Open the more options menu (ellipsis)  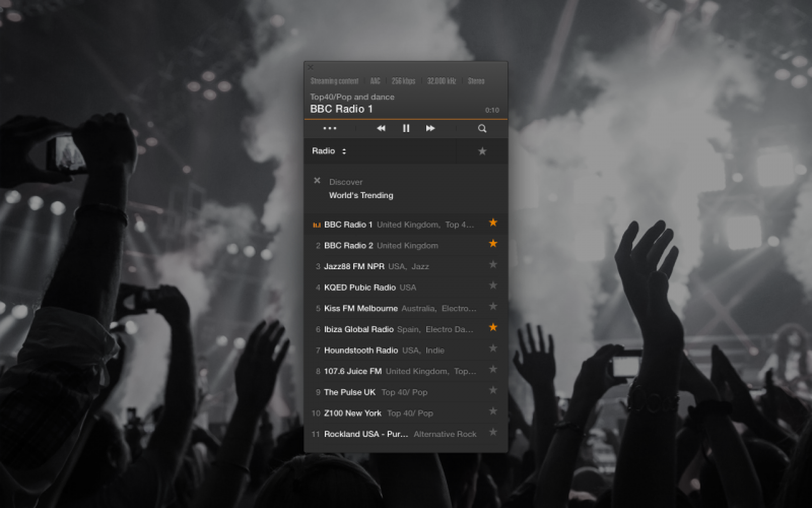(330, 129)
